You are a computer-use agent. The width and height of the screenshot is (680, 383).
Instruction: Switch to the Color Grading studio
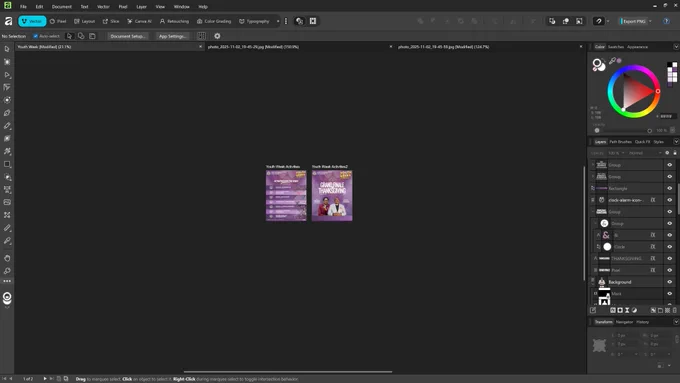[x=214, y=21]
